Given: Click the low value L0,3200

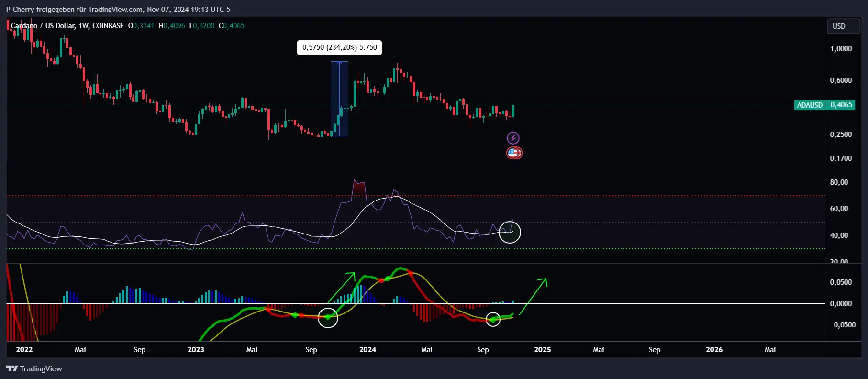Looking at the screenshot, I should (202, 26).
